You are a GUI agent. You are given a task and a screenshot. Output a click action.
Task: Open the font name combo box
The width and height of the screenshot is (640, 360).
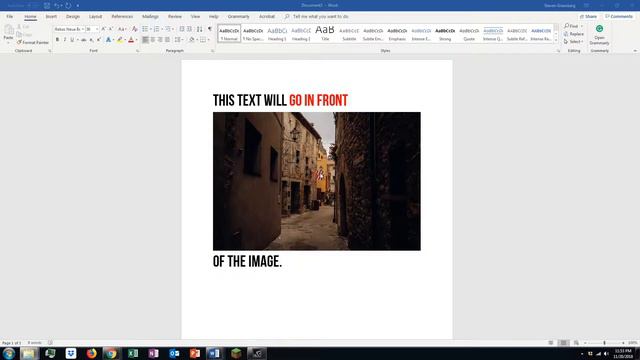click(69, 29)
